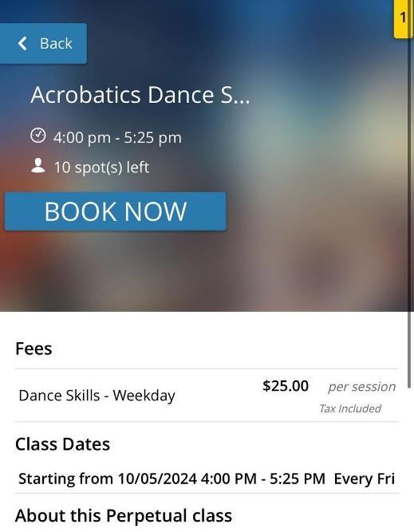Click the Every Fri recurrence text
Screen dimensions: 414x532
click(364, 479)
